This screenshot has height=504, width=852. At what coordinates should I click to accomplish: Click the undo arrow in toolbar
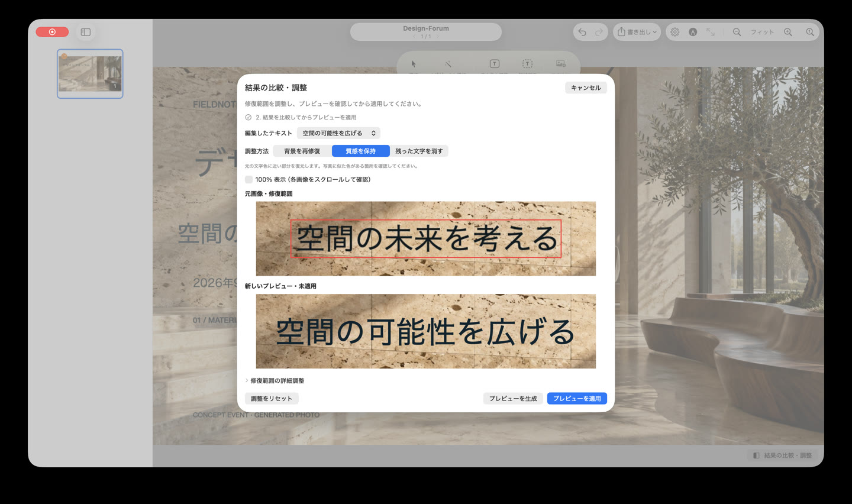(582, 32)
